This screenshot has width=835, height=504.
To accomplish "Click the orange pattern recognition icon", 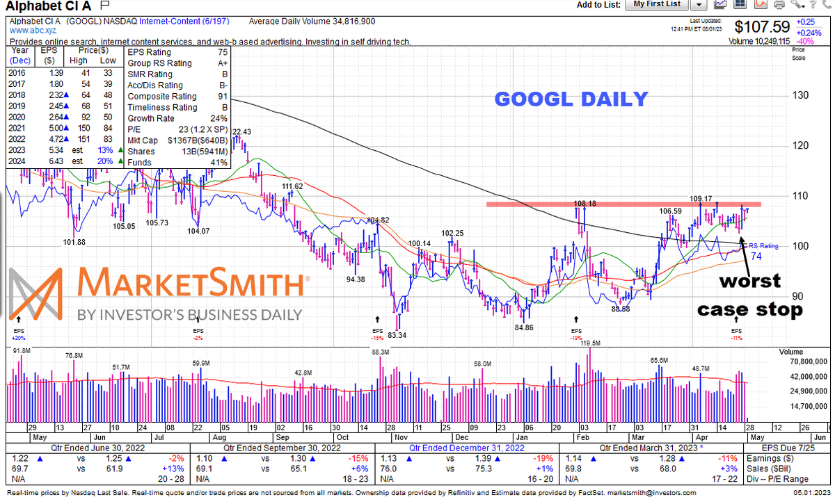I will coord(761,3).
